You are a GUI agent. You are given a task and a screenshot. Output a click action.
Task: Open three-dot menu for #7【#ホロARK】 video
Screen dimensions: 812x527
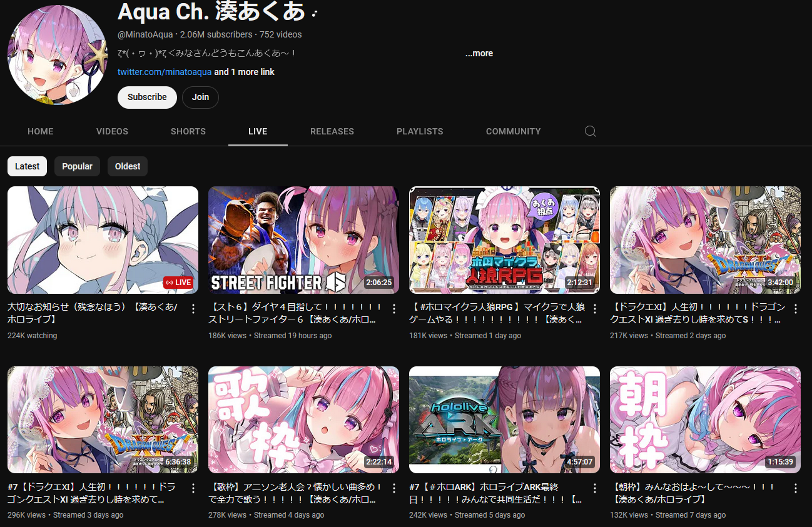click(x=595, y=488)
